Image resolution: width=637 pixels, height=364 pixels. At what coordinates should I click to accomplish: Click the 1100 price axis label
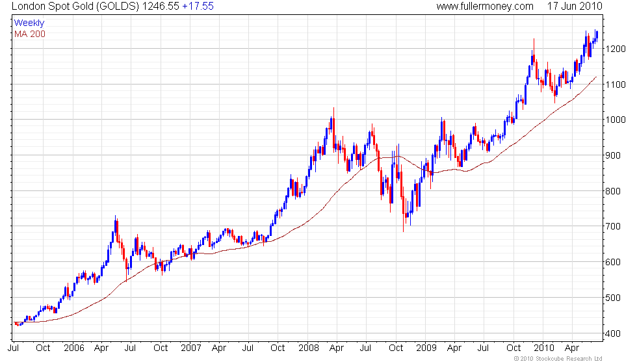(x=616, y=84)
